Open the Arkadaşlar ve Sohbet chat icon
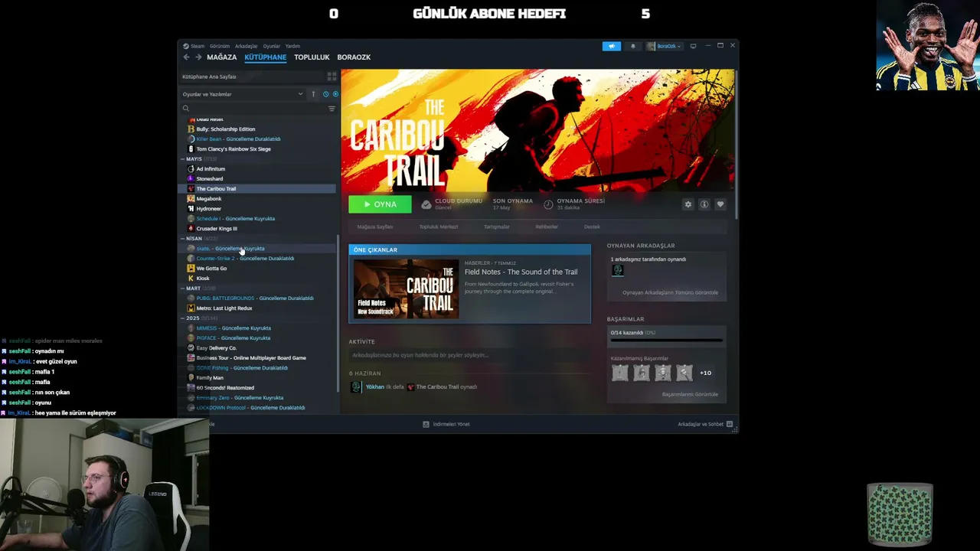The width and height of the screenshot is (980, 551). (x=730, y=424)
